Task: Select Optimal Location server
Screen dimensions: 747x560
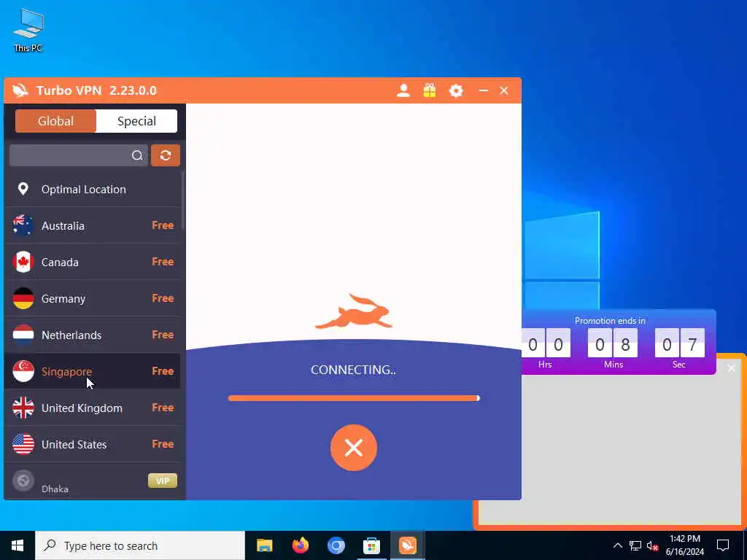Action: point(93,189)
